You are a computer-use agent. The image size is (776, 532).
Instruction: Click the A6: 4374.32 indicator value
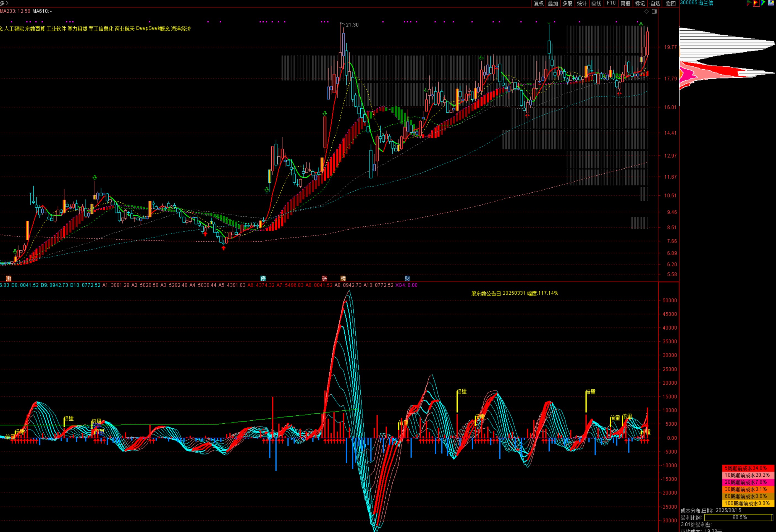click(x=261, y=285)
